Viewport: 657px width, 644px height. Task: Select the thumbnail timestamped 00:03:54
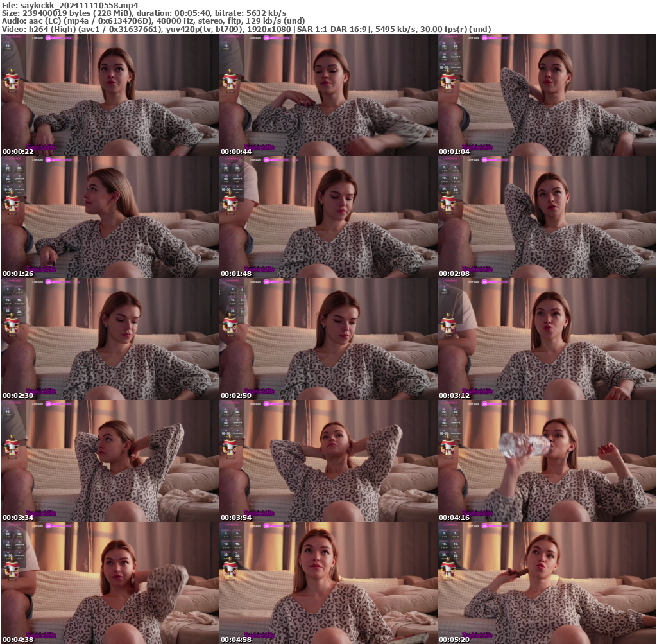328,461
